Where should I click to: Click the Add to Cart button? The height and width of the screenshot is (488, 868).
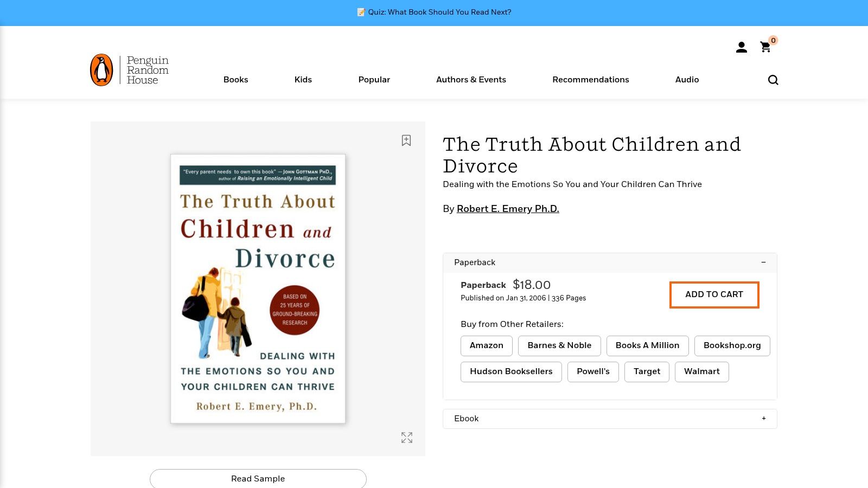(x=714, y=294)
